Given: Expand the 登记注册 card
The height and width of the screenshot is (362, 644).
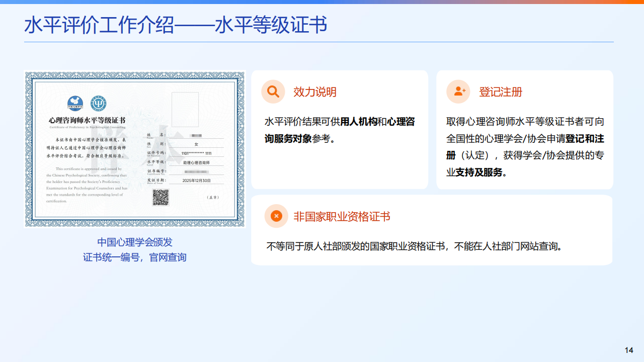Looking at the screenshot, I should (525, 129).
